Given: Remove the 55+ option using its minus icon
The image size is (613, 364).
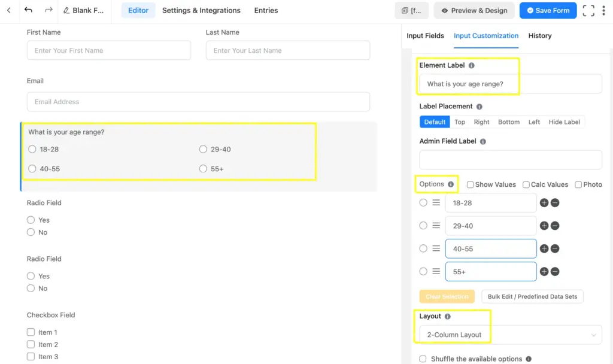Looking at the screenshot, I should [x=555, y=271].
